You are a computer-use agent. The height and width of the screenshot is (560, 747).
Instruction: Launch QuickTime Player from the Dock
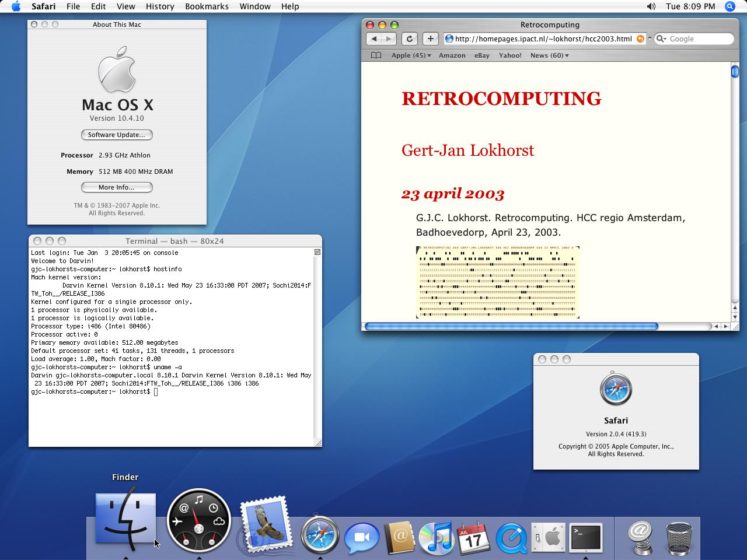click(511, 538)
